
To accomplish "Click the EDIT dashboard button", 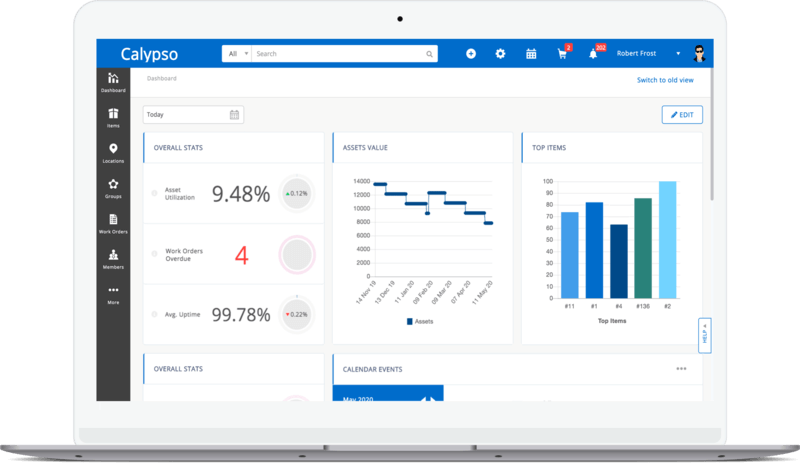I will click(x=682, y=115).
